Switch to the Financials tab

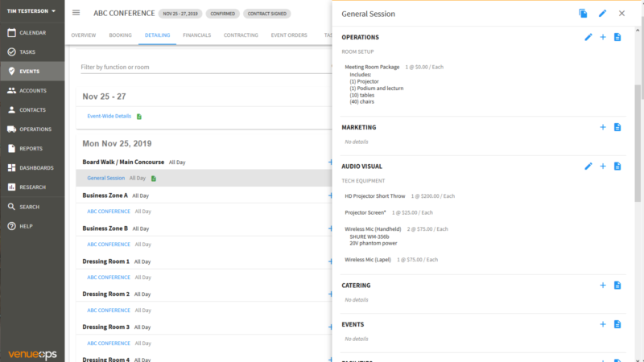click(196, 35)
